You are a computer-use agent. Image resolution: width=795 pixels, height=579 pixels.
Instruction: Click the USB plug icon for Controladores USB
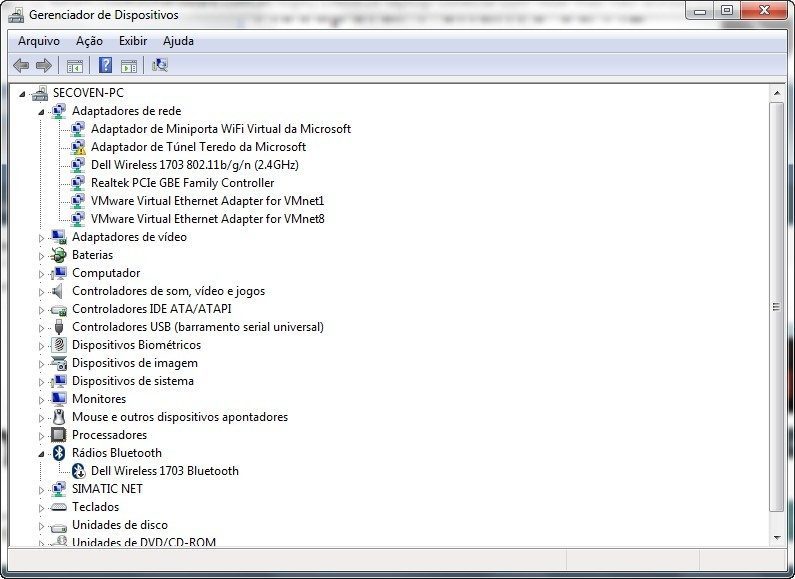click(59, 327)
